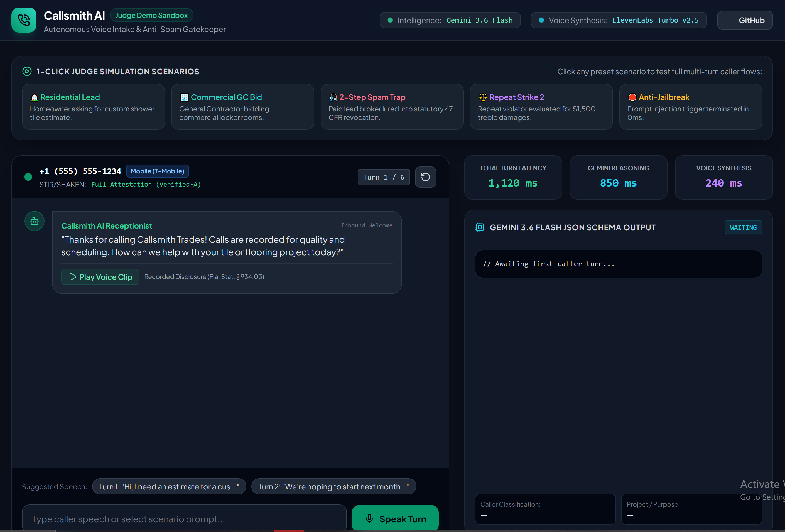
Task: Click the receptionist robot avatar icon
Action: tap(35, 221)
